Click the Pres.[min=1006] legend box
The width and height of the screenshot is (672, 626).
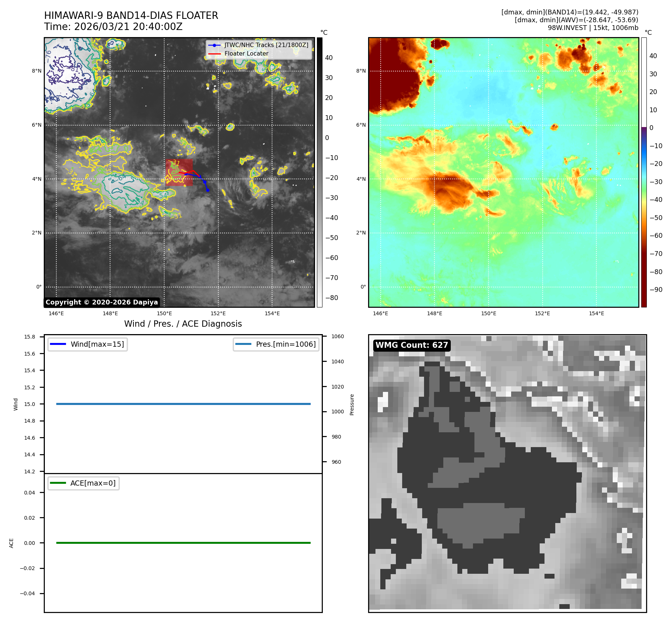pyautogui.click(x=276, y=344)
